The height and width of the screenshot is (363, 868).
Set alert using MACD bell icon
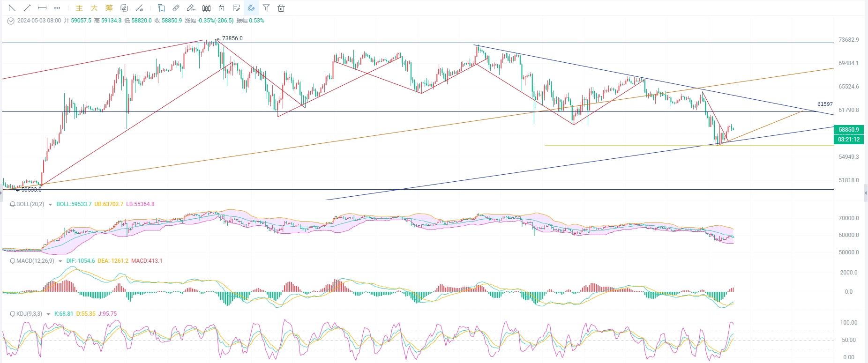(x=13, y=261)
